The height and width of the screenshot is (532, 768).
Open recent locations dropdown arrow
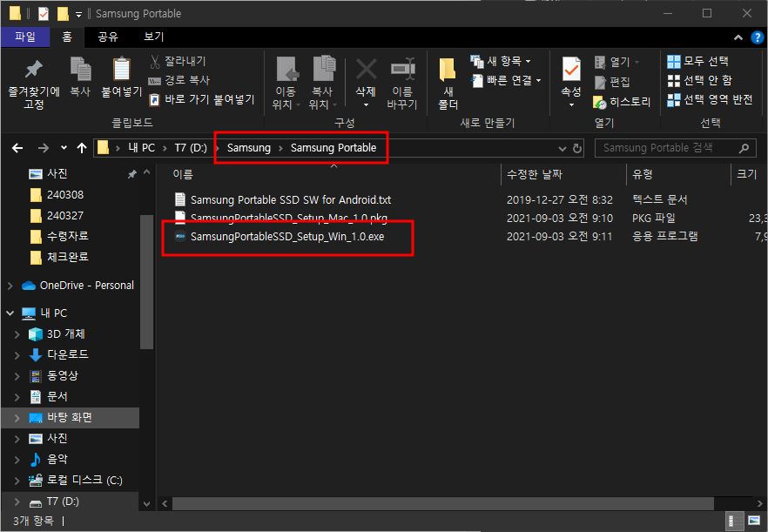pyautogui.click(x=64, y=147)
